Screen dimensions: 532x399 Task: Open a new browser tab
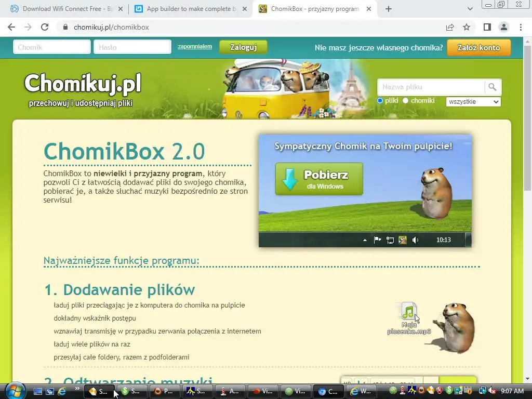point(389,9)
